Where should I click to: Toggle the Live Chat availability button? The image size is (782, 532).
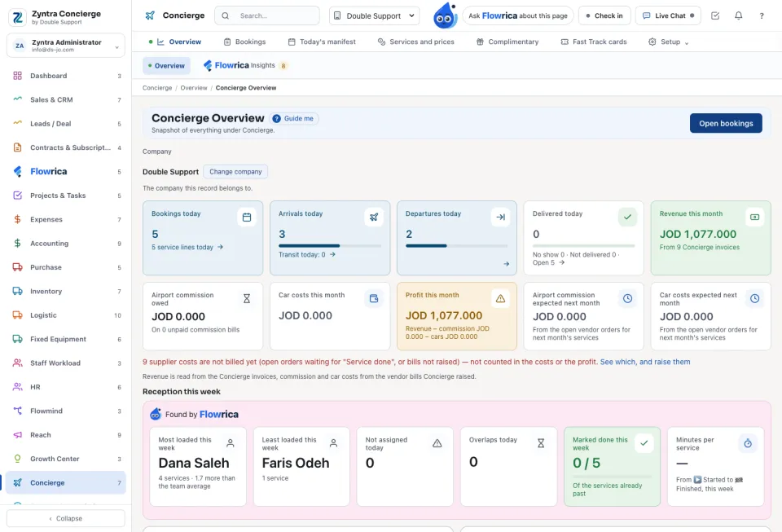coord(668,16)
